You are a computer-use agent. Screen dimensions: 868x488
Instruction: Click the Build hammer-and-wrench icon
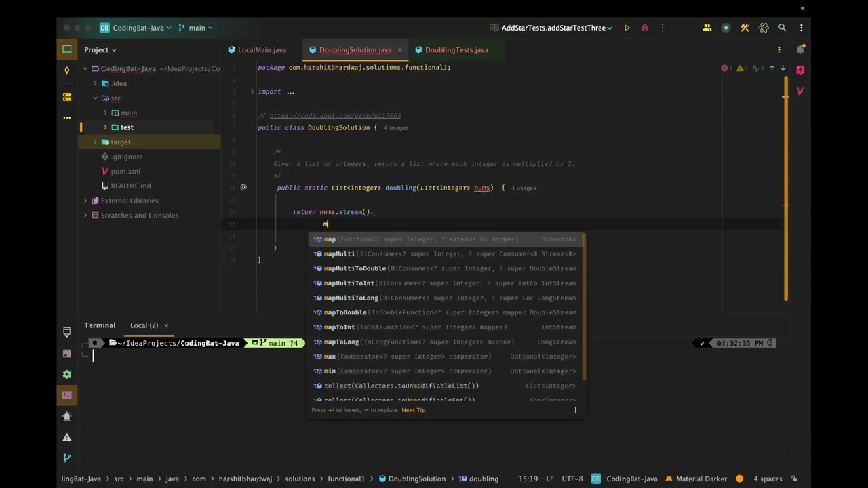pos(745,28)
